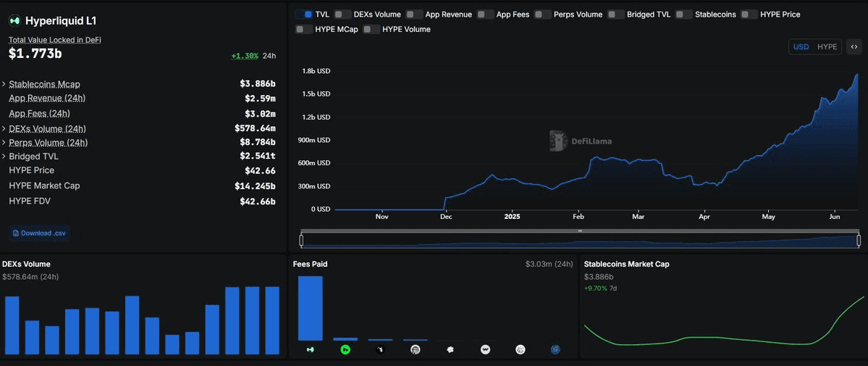This screenshot has height=366, width=868.
Task: Click the Fees Paid panel title
Action: (310, 265)
